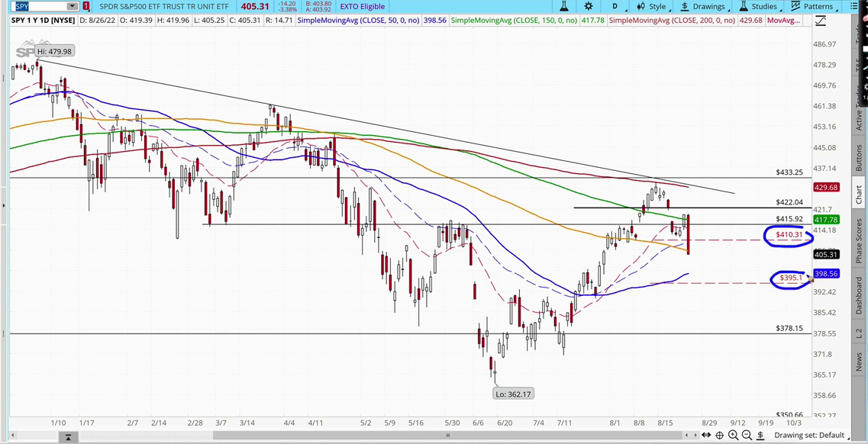Click the 486.97 price axis label
Viewport: 868px width, 444px height.
pyautogui.click(x=826, y=44)
